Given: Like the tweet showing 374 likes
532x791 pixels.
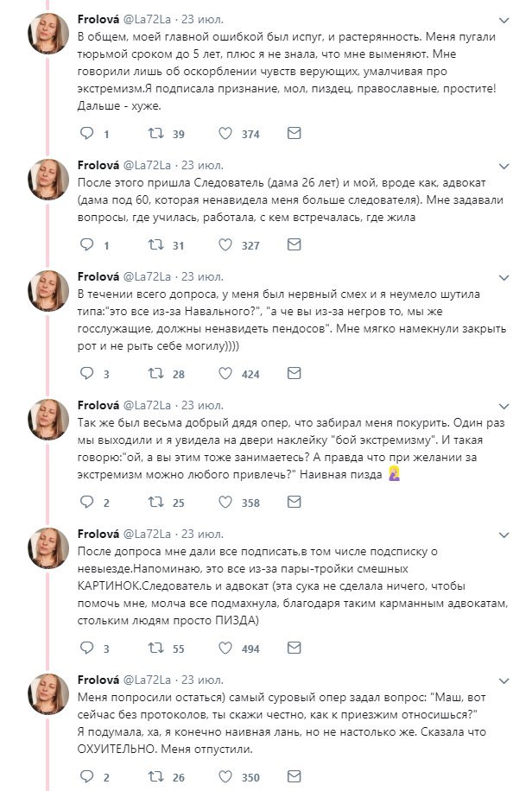Looking at the screenshot, I should pos(226,134).
